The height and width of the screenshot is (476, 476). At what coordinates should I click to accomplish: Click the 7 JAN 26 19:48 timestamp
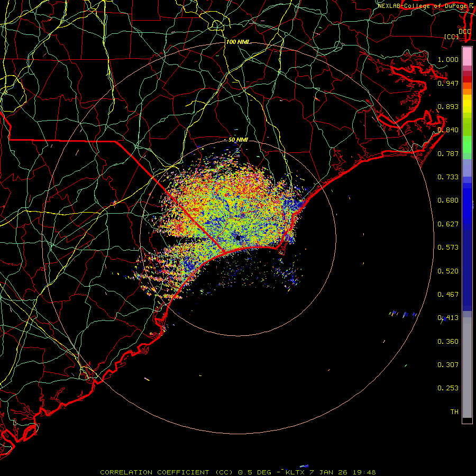[343, 472]
